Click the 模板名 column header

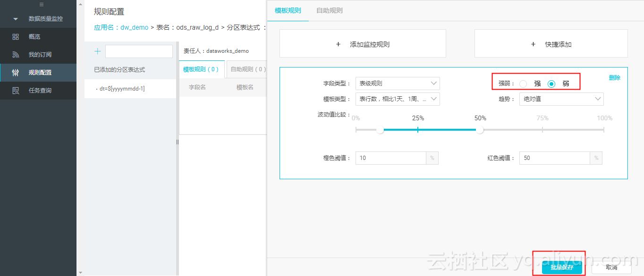[245, 87]
